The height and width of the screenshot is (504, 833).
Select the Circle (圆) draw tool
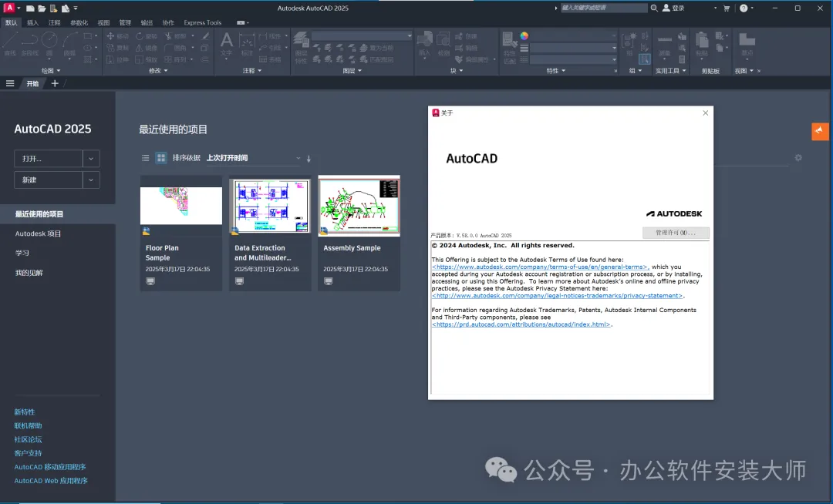(x=49, y=43)
